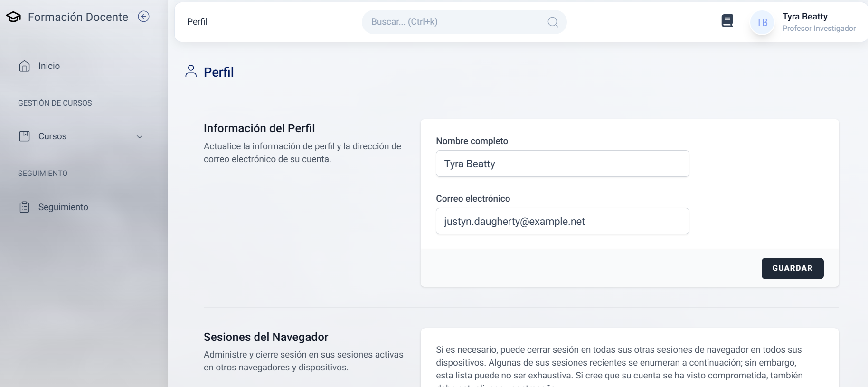Click the magnifier icon in search bar
The image size is (868, 387).
tap(552, 22)
